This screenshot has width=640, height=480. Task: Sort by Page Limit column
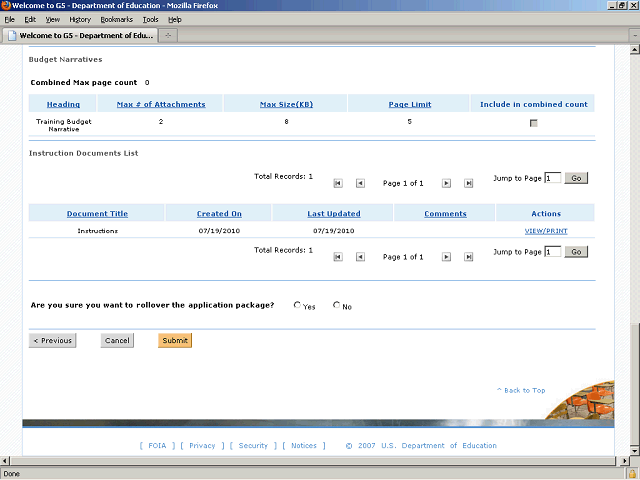pyautogui.click(x=410, y=104)
